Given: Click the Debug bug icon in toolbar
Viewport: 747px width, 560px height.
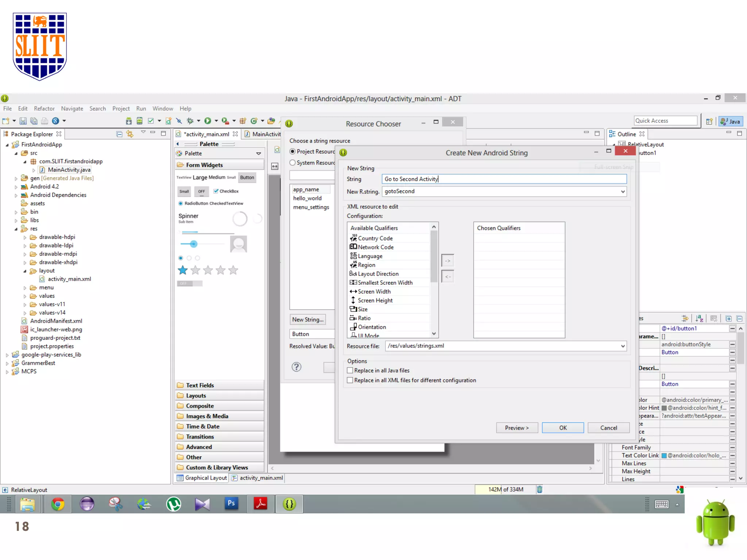Looking at the screenshot, I should pyautogui.click(x=190, y=121).
